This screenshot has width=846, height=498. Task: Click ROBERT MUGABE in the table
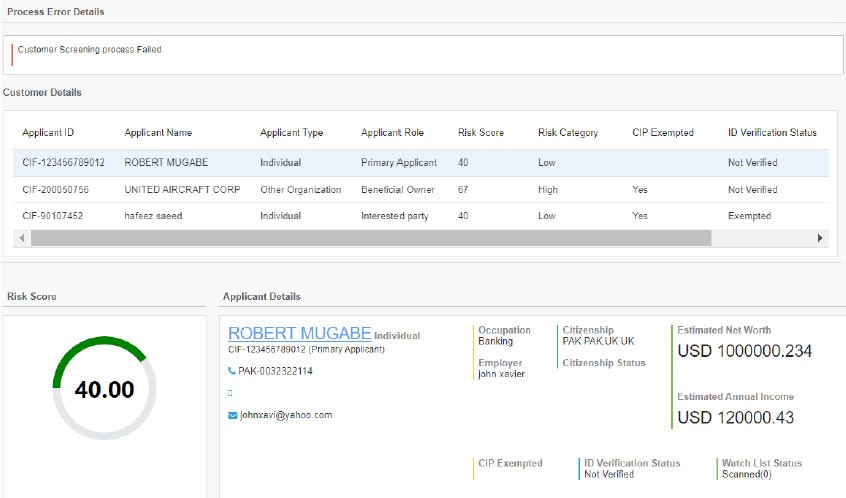(x=166, y=162)
